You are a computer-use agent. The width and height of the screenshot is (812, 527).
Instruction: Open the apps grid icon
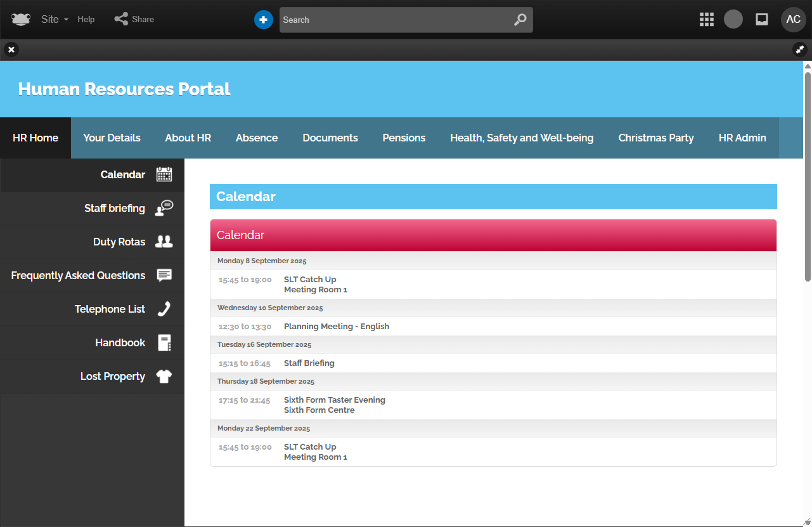coord(706,20)
